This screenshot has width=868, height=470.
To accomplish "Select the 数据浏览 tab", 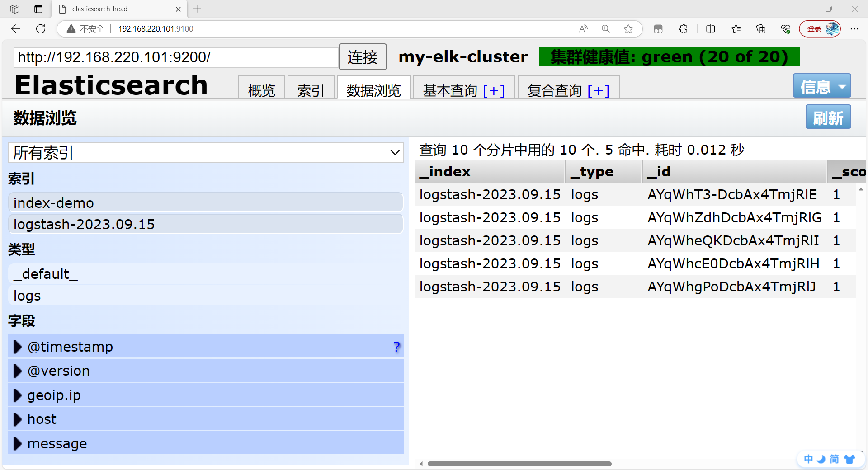I will tap(373, 88).
